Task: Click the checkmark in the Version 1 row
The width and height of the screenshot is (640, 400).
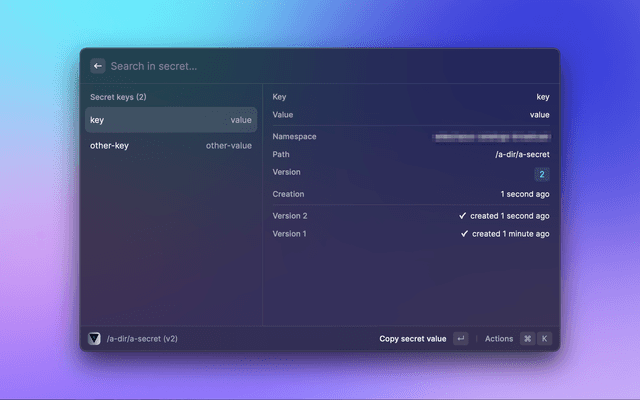Action: point(465,234)
